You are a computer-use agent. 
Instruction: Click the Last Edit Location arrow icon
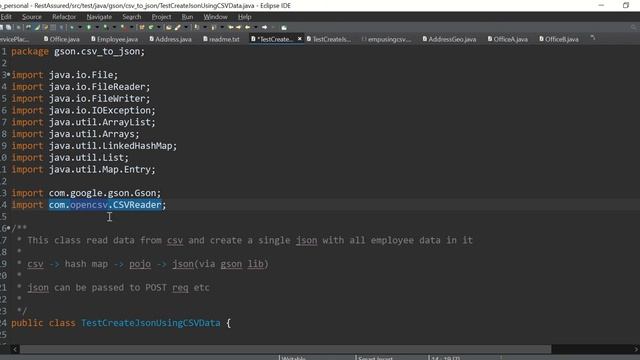tap(231, 27)
